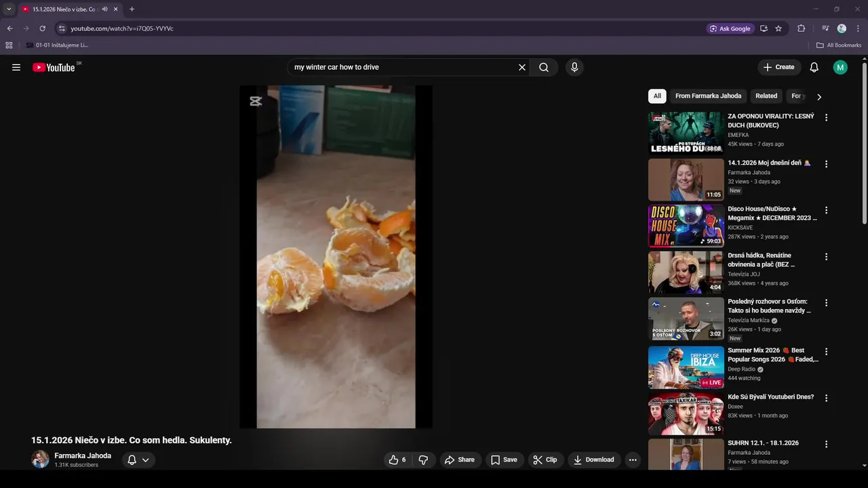Open options for Disco House Megamix video
Viewport: 868px width, 488px height.
(826, 210)
